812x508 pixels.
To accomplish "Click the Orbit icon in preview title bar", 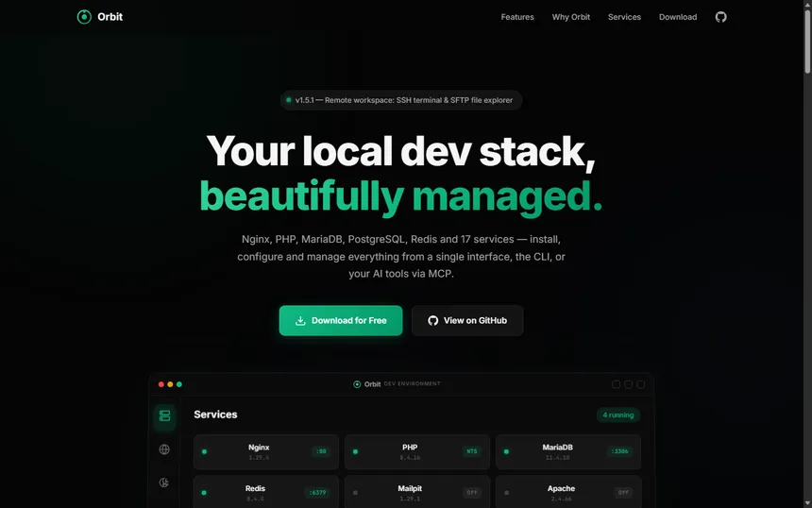I will pyautogui.click(x=357, y=384).
